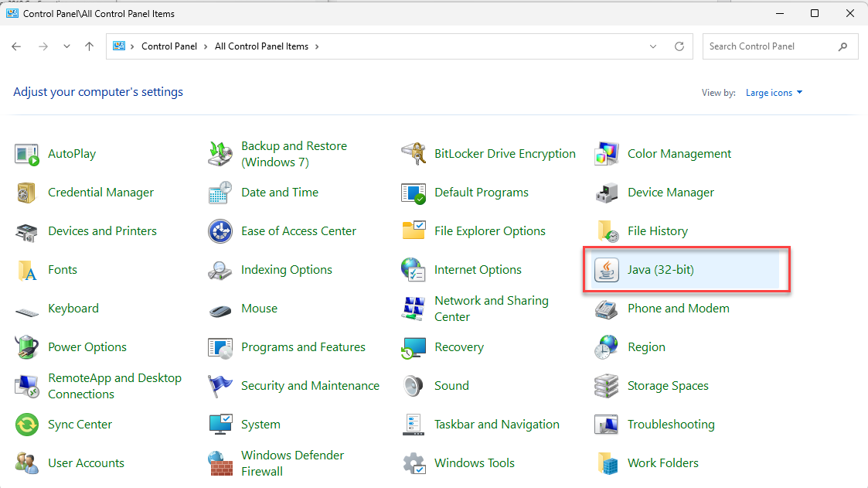
Task: Click the Back navigation arrow
Action: [x=16, y=46]
